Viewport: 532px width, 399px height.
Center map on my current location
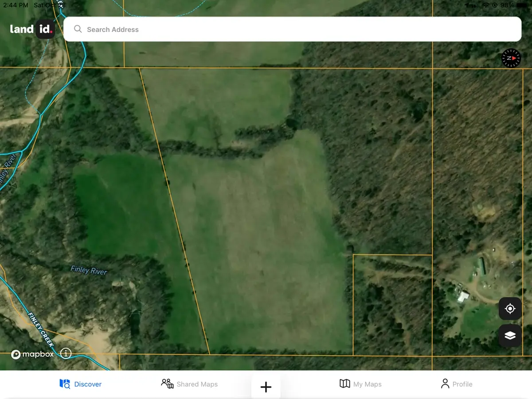pos(510,309)
